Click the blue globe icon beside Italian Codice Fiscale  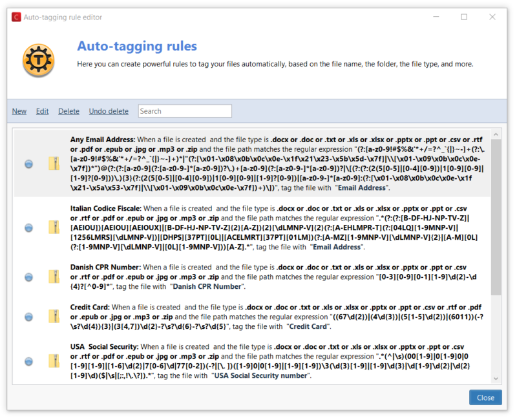click(28, 229)
